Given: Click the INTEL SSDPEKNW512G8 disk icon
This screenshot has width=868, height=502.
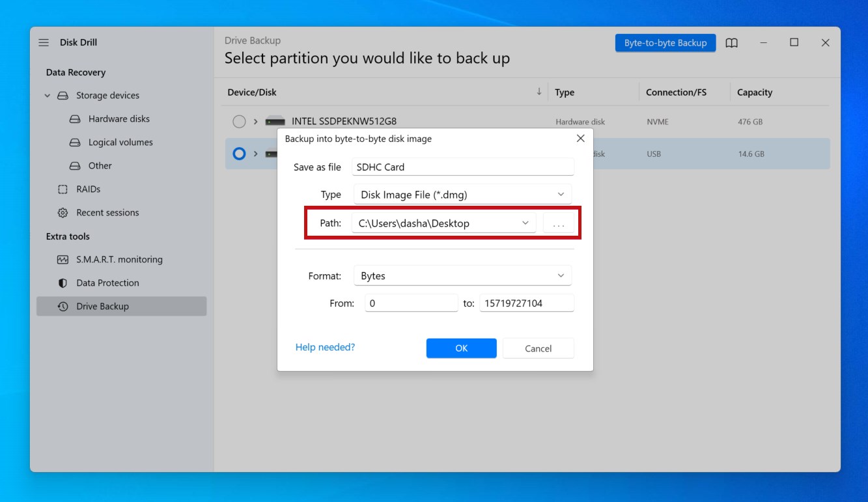Looking at the screenshot, I should click(x=275, y=122).
